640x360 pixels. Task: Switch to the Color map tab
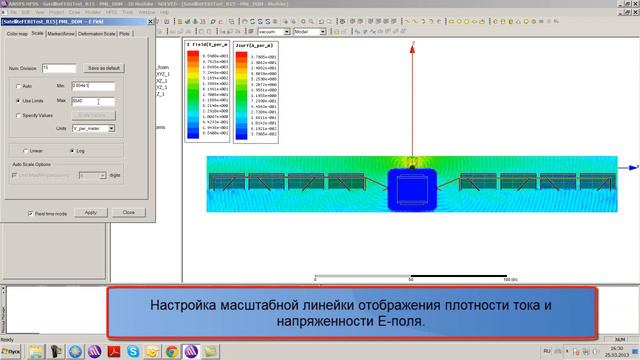click(x=17, y=34)
